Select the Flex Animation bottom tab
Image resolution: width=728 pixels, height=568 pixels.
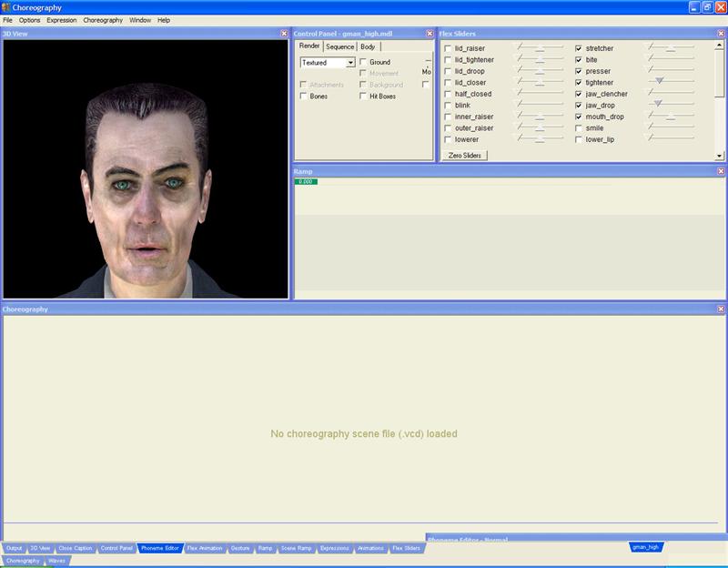point(204,549)
